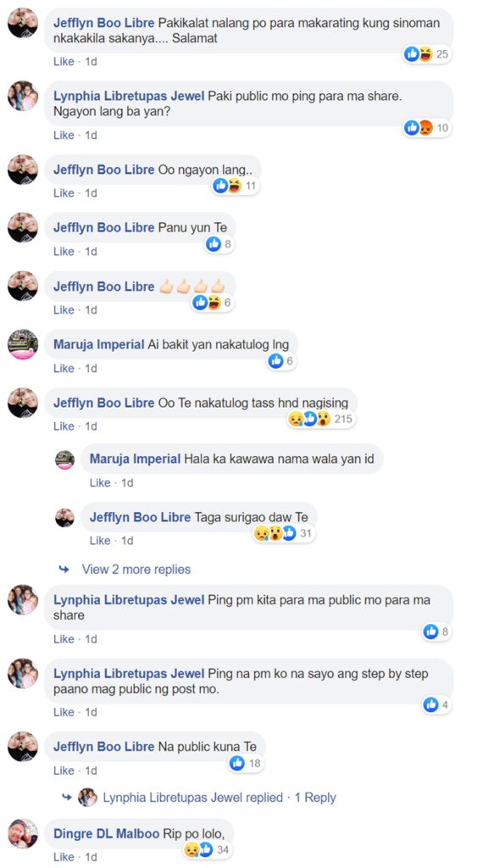View the 8 likes on 'Panu yun Te' comment

click(219, 243)
